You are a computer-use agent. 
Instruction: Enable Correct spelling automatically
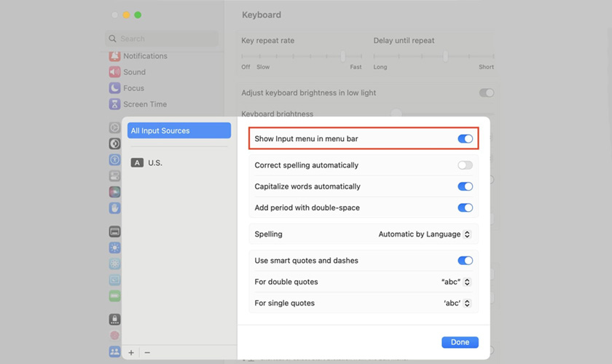click(466, 165)
